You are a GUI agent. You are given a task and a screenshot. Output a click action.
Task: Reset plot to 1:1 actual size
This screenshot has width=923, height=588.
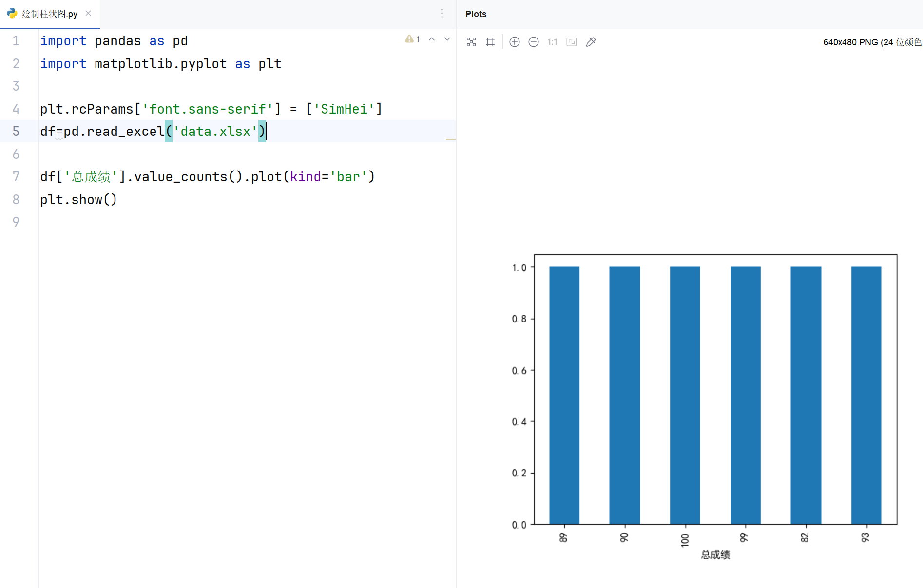(552, 42)
